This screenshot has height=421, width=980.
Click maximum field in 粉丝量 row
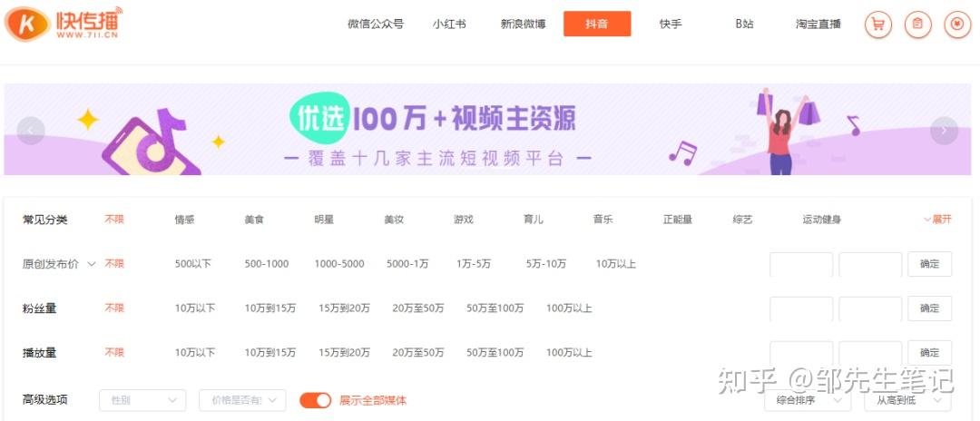(x=870, y=308)
